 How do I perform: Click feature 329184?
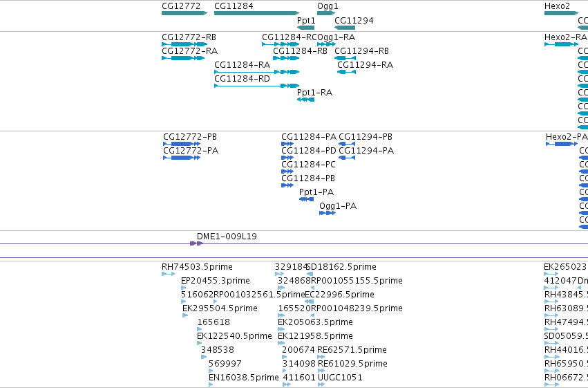point(279,274)
